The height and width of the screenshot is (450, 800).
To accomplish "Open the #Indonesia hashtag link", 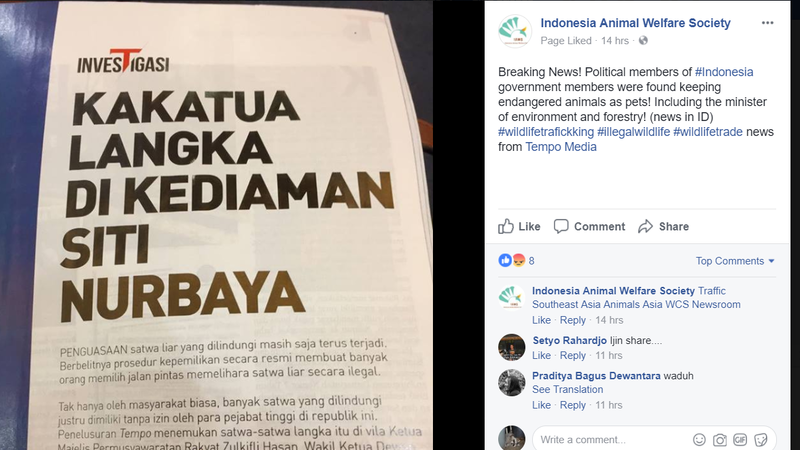I will [724, 72].
